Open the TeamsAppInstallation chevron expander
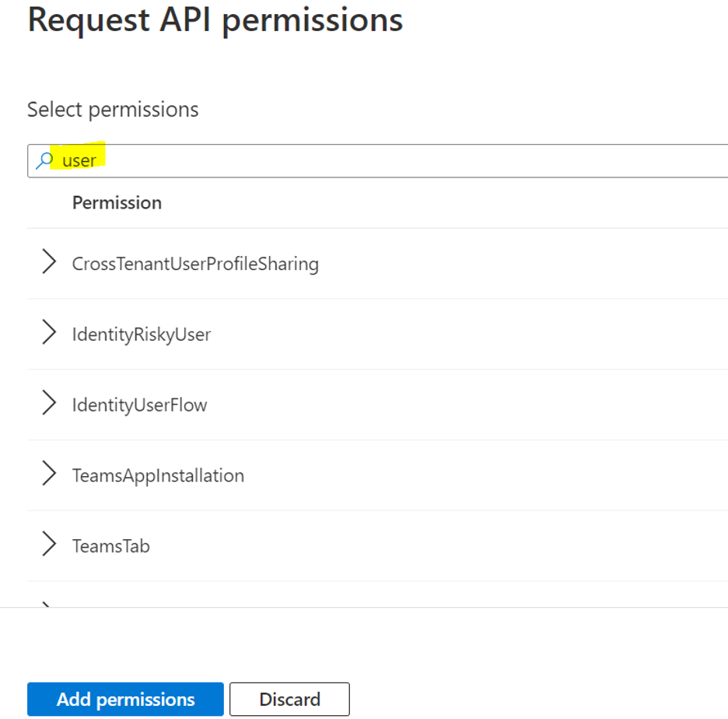The height and width of the screenshot is (719, 728). point(49,475)
